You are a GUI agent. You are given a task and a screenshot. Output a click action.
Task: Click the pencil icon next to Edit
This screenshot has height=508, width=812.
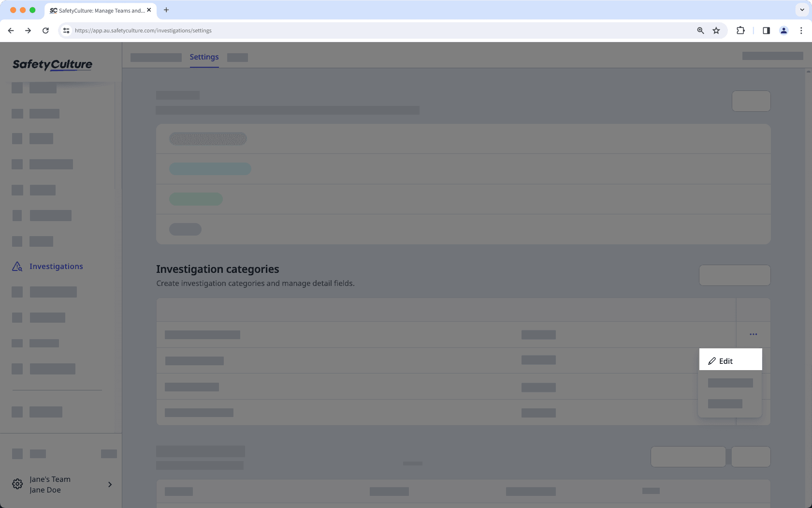point(711,360)
